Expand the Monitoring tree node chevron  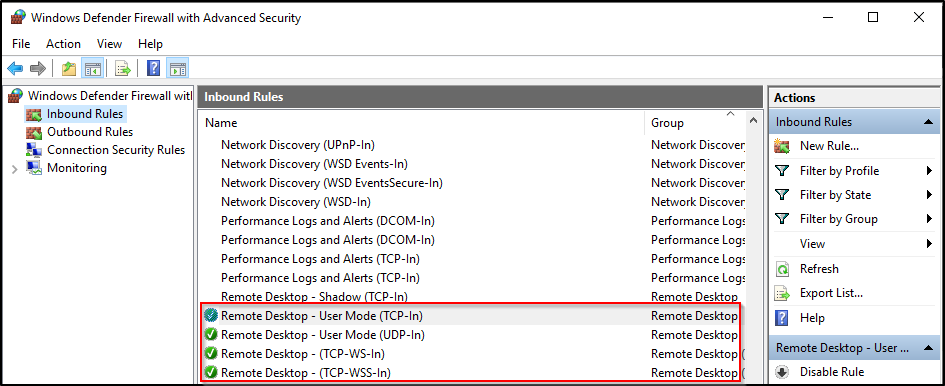tap(15, 169)
